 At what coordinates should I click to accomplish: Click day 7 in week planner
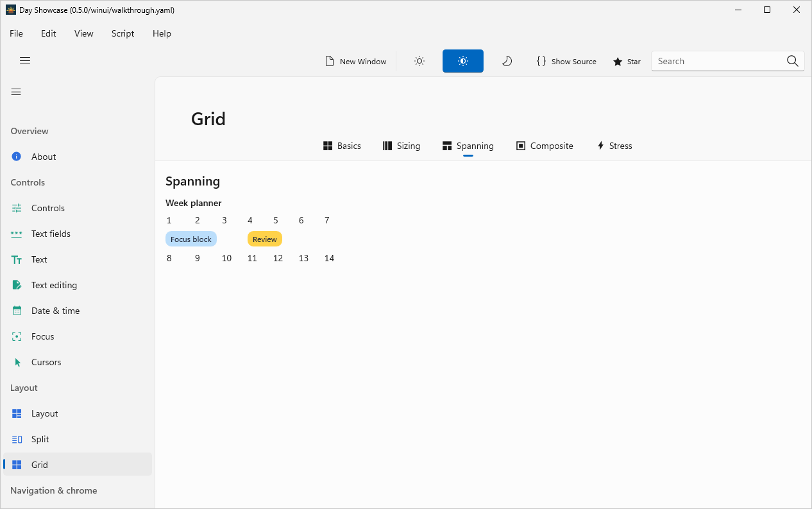(326, 220)
